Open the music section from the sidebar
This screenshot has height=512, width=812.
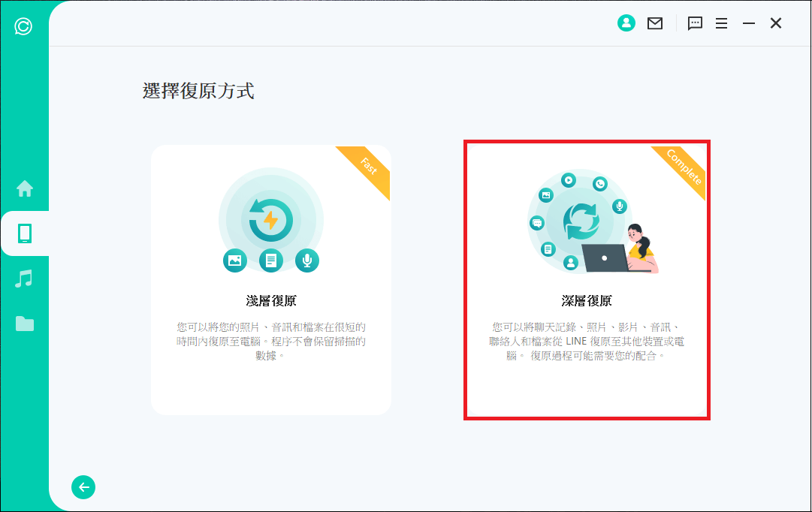click(x=25, y=279)
